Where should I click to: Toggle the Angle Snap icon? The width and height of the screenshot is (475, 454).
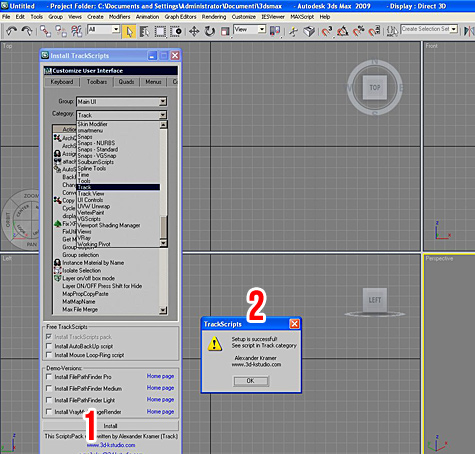pyautogui.click(x=343, y=31)
